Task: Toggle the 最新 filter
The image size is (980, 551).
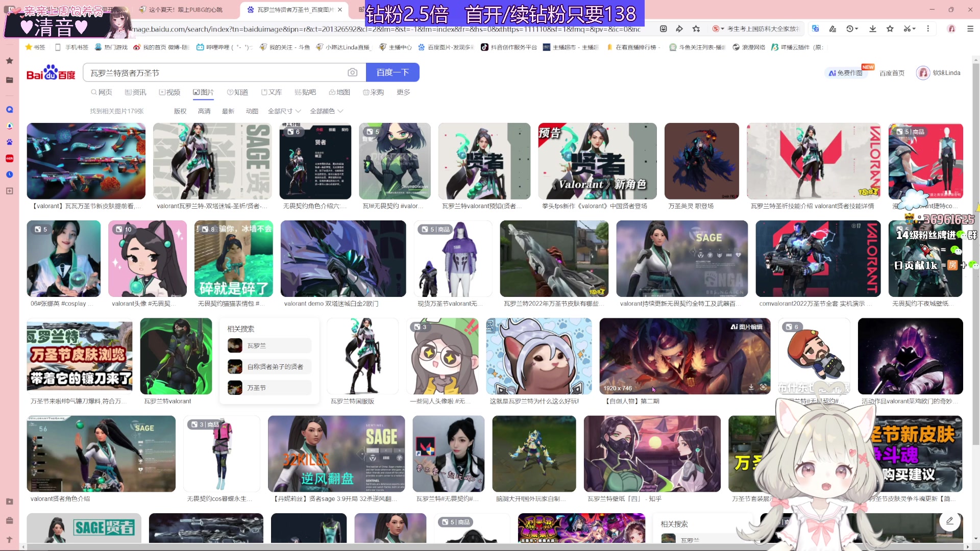Action: 228,111
